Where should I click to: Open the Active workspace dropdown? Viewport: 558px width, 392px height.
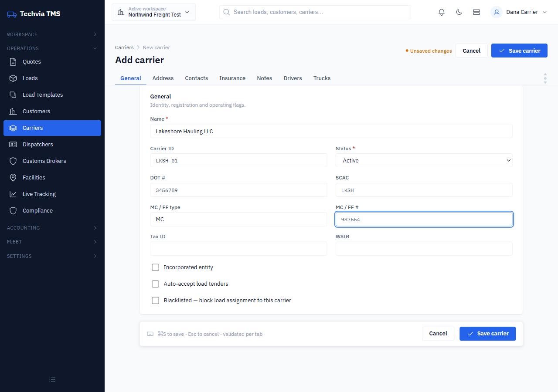tap(153, 12)
